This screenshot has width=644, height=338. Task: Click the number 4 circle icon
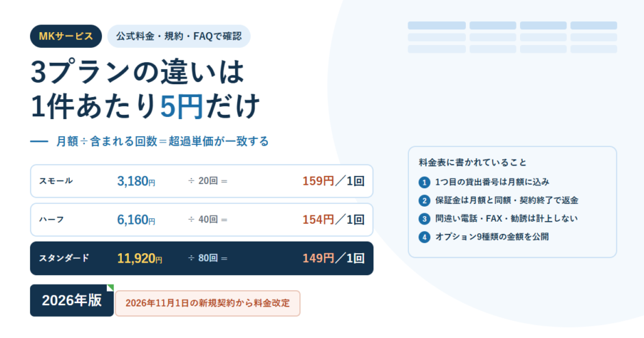click(x=424, y=237)
